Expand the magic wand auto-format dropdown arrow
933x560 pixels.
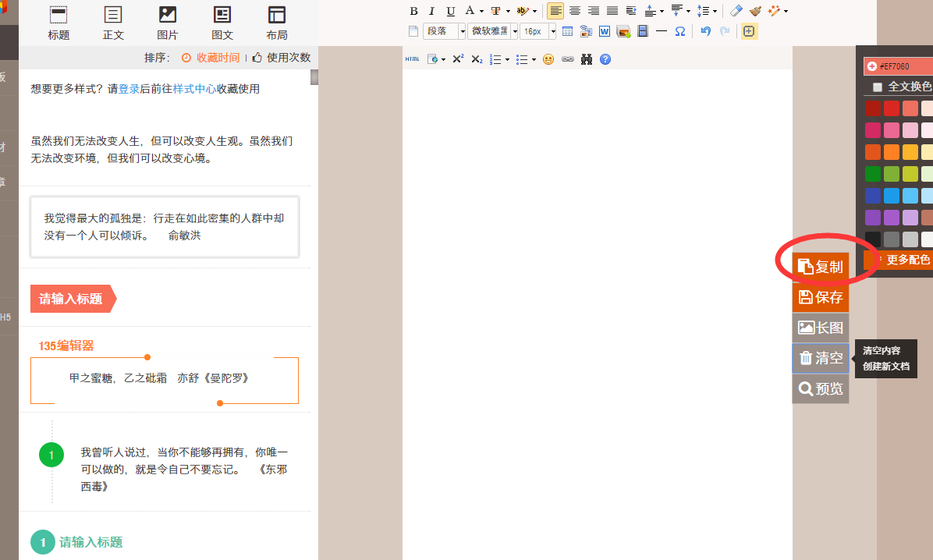coord(786,11)
